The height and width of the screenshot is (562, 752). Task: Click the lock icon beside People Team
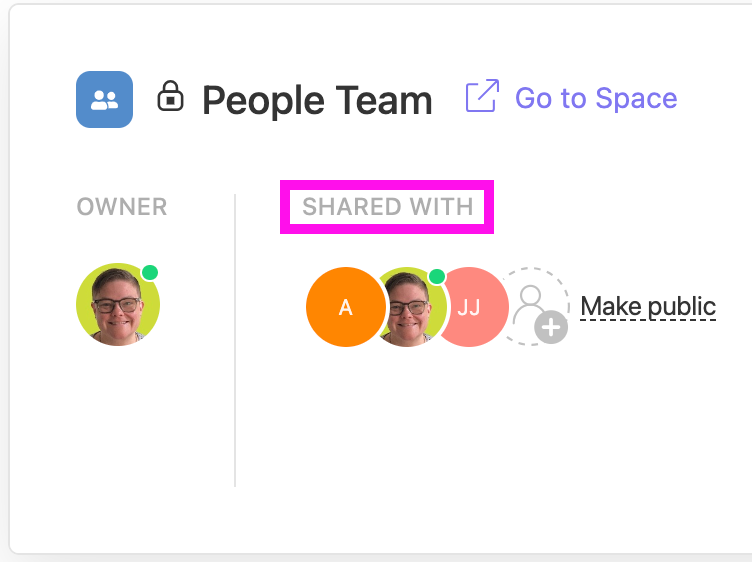pyautogui.click(x=171, y=98)
